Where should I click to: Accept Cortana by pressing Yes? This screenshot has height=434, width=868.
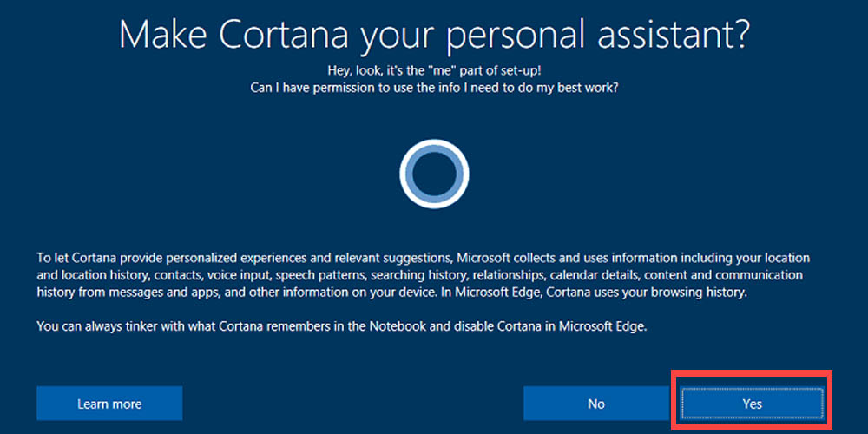coord(752,404)
